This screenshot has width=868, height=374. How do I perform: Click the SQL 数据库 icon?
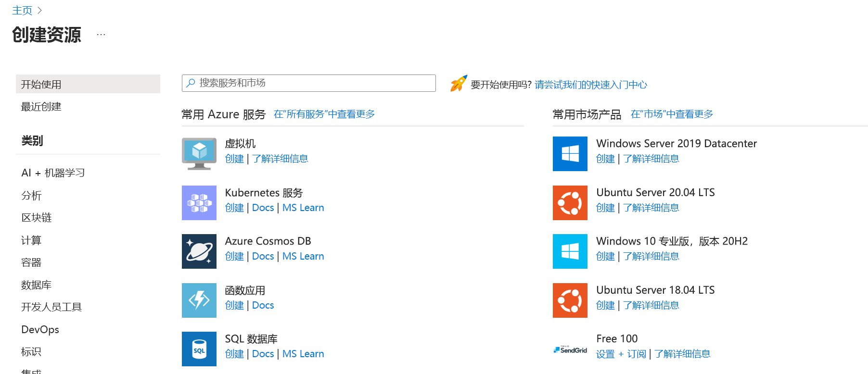pyautogui.click(x=199, y=349)
